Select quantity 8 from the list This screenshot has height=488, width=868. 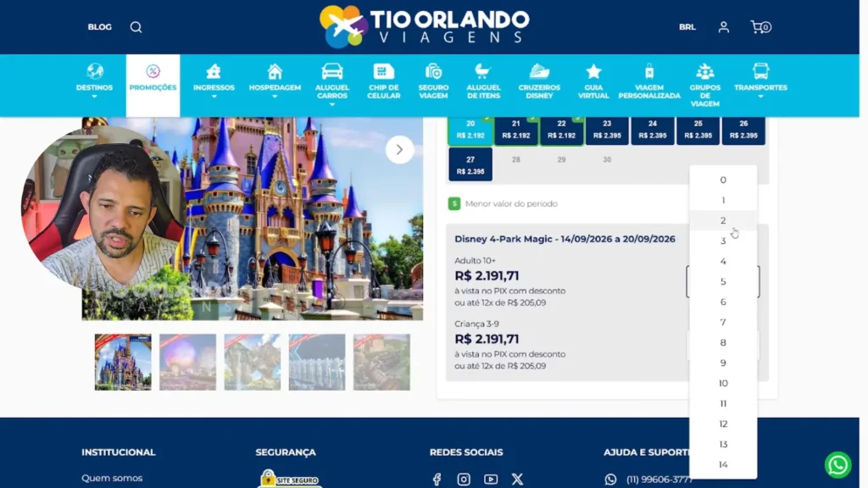(723, 342)
